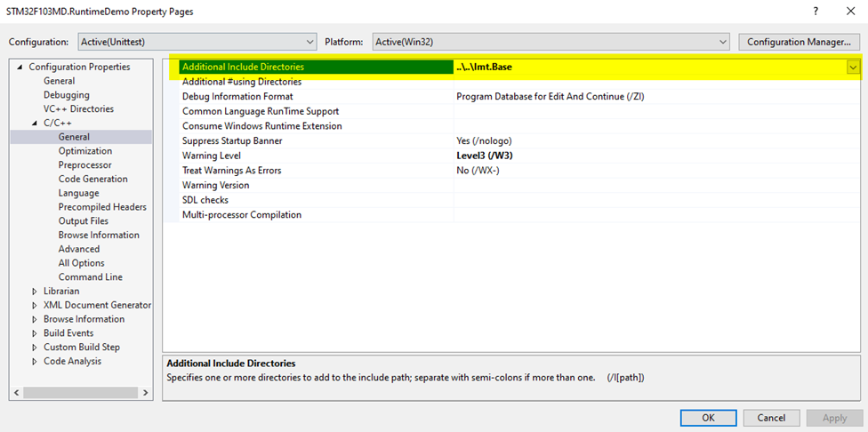868x432 pixels.
Task: Expand the Browse Information top-level node
Action: click(35, 319)
